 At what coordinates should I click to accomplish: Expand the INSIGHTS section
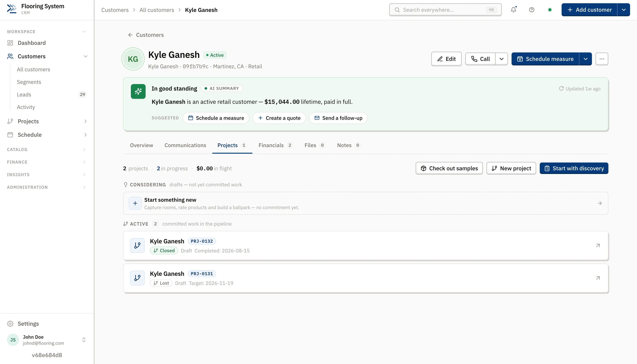point(47,174)
